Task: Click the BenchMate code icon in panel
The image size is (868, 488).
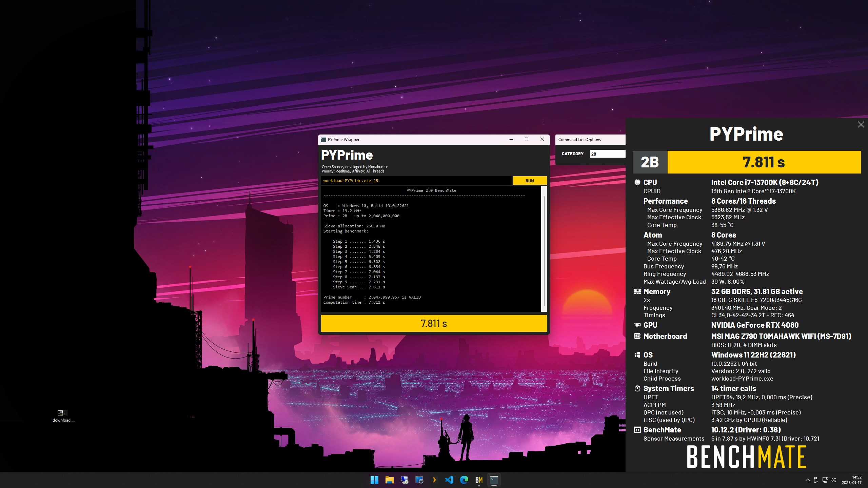Action: point(637,430)
